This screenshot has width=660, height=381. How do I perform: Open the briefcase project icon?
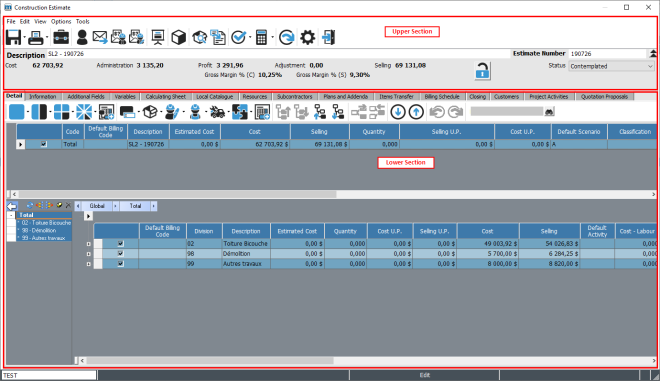61,37
